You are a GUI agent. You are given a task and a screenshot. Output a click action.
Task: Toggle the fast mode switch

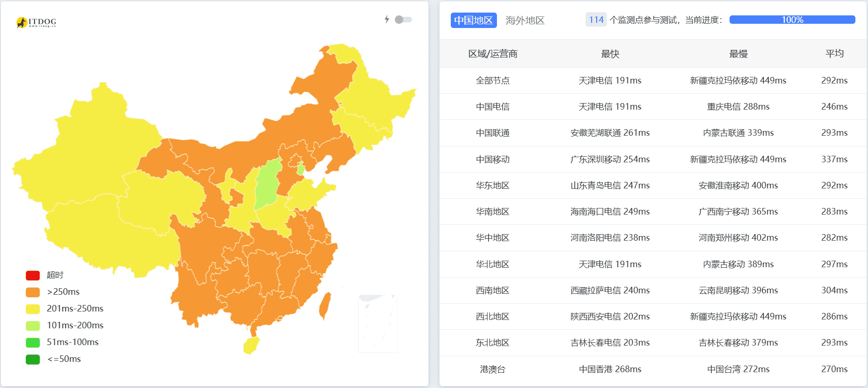403,20
